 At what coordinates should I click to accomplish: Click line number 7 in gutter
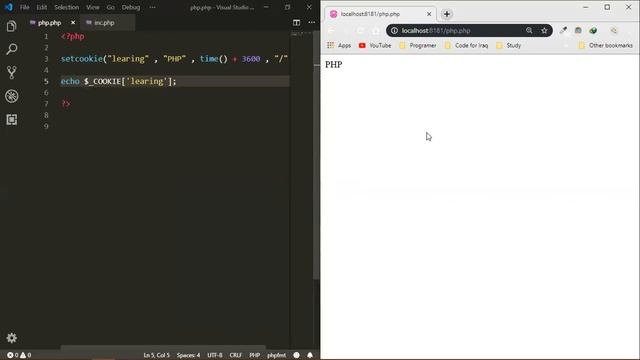click(46, 104)
